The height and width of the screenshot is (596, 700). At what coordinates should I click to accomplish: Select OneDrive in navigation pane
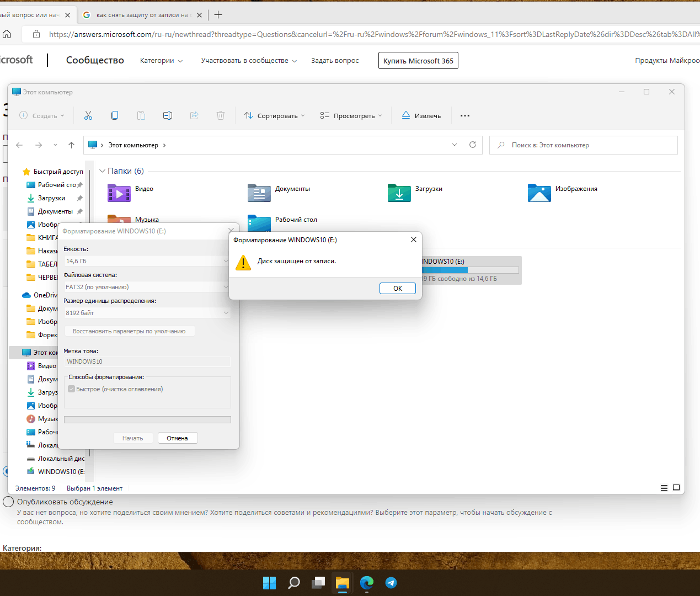point(40,295)
